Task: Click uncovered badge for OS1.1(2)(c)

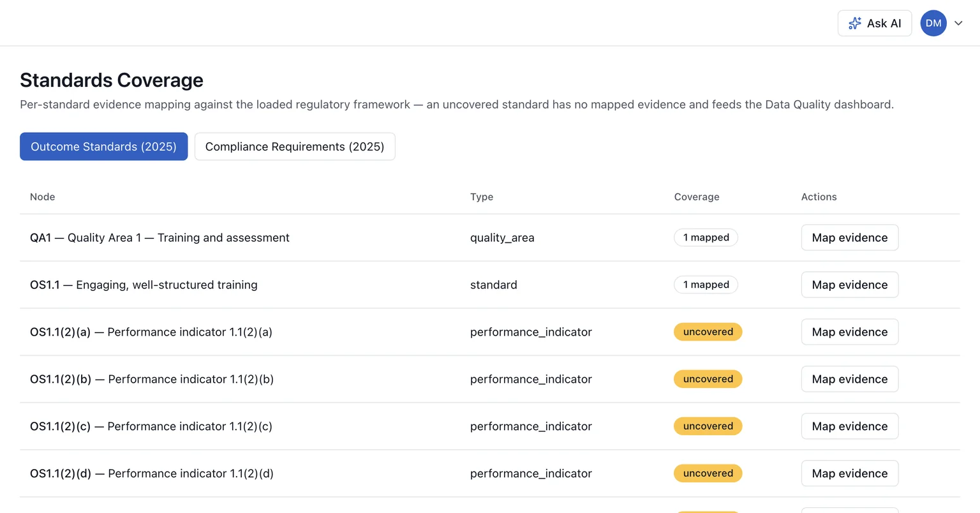Action: (x=708, y=426)
